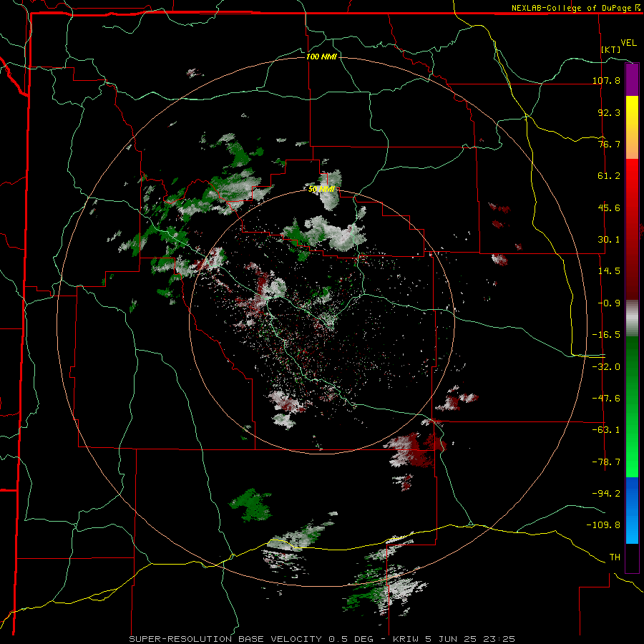Click the -32.0 legend value
This screenshot has height=644, width=644.
[607, 366]
